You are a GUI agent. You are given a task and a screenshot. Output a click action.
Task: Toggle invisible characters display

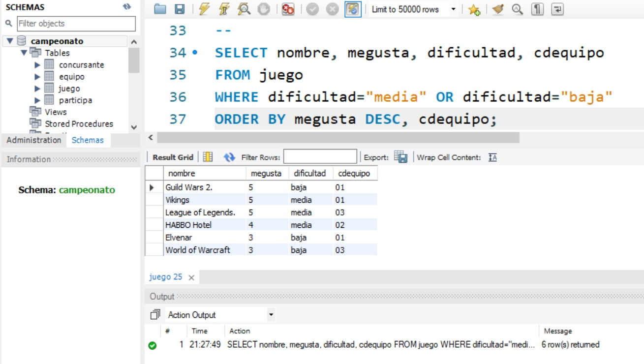coord(537,9)
